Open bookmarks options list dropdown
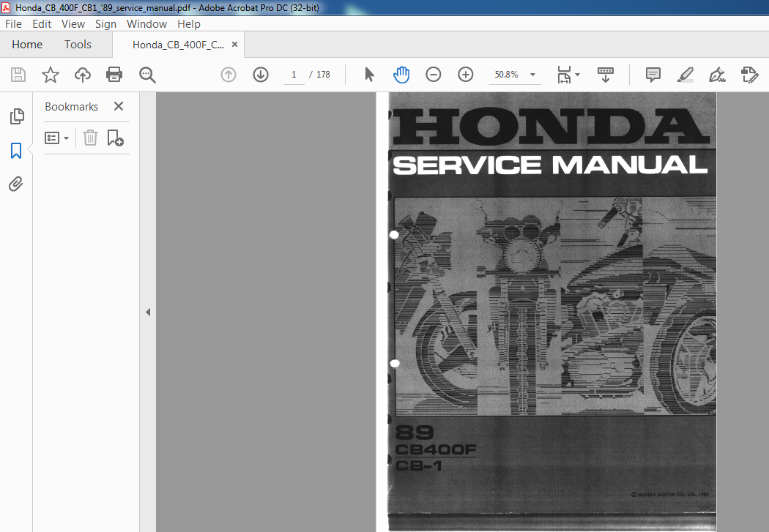769x532 pixels. tap(56, 138)
